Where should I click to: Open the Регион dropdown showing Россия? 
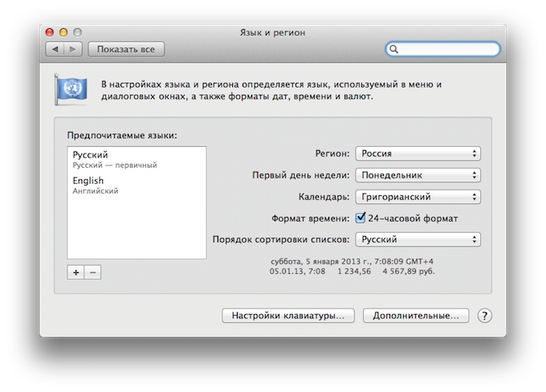pos(418,153)
